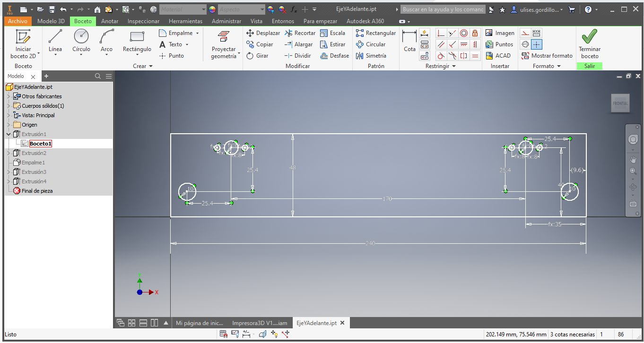Choose the Escala scale tool
Screen dimensions: 644x343
(x=332, y=33)
